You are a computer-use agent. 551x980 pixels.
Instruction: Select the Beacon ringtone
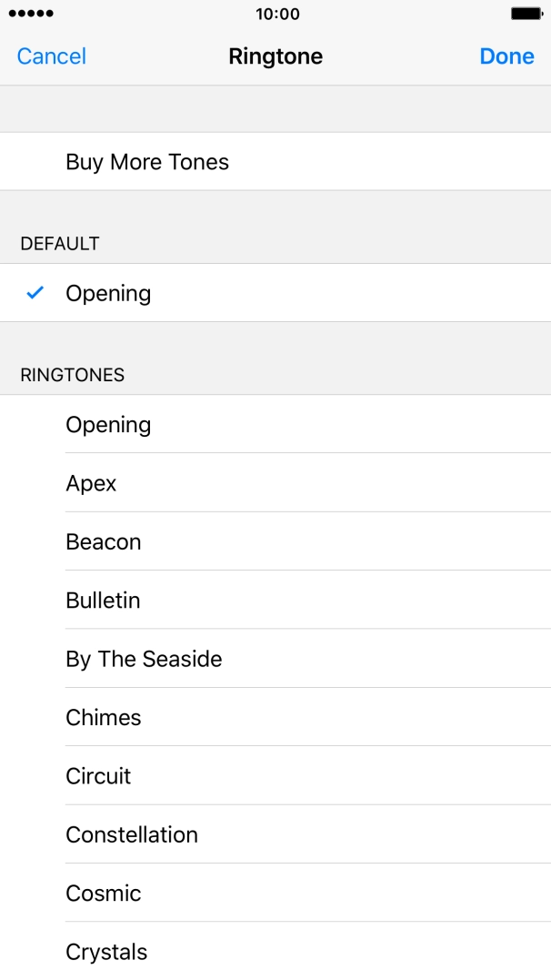(104, 541)
